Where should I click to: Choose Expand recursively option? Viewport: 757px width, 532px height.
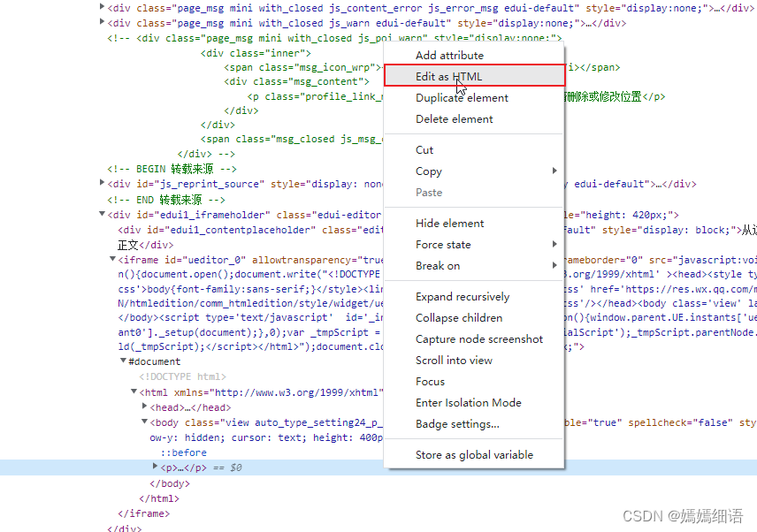point(474,297)
